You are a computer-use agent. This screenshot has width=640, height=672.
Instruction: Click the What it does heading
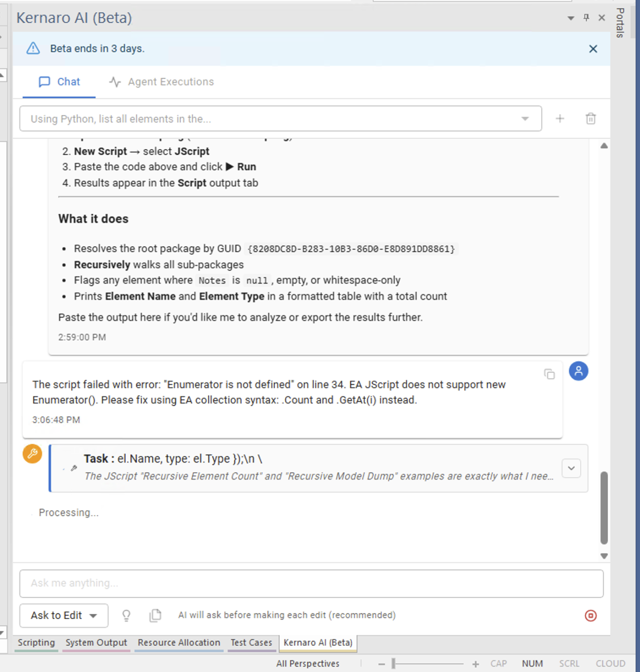point(93,219)
